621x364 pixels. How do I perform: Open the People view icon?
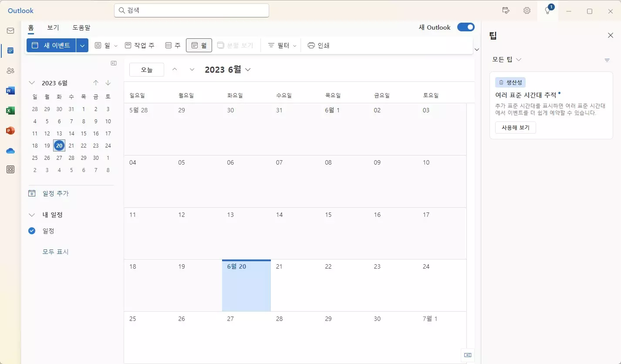point(10,70)
